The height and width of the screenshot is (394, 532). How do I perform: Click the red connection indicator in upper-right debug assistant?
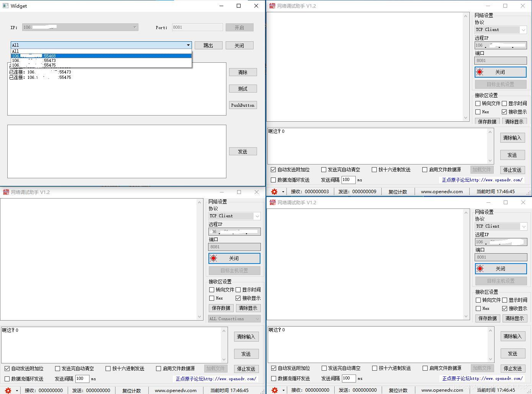[x=480, y=72]
